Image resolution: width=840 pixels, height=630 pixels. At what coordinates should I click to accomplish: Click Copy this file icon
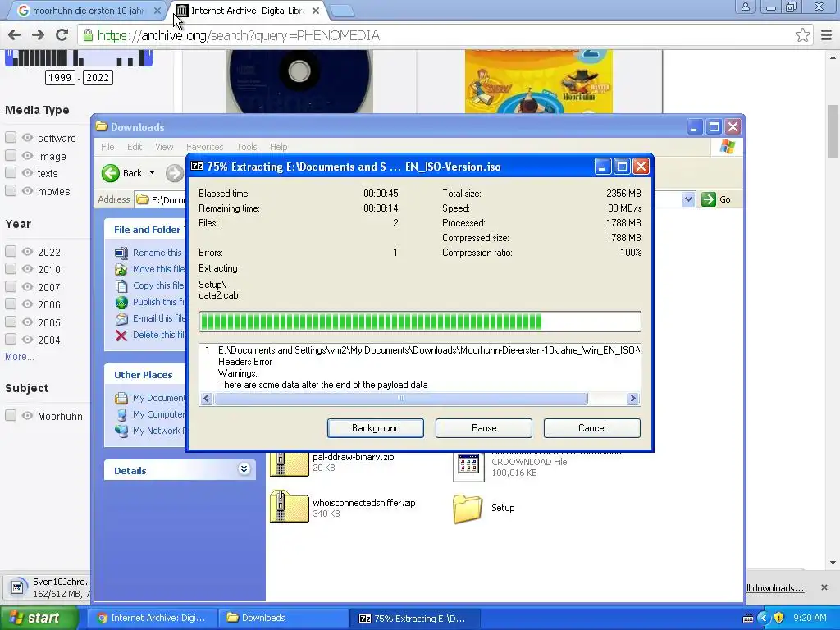pyautogui.click(x=121, y=285)
